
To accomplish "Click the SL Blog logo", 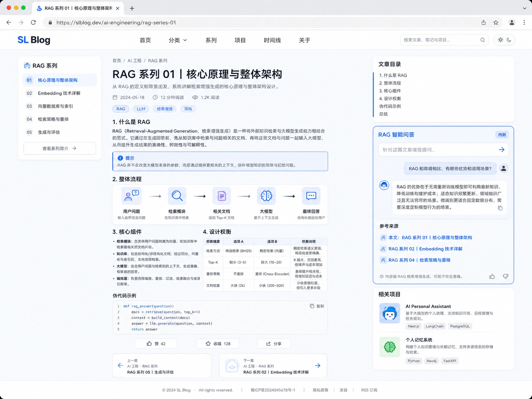I will click(34, 40).
